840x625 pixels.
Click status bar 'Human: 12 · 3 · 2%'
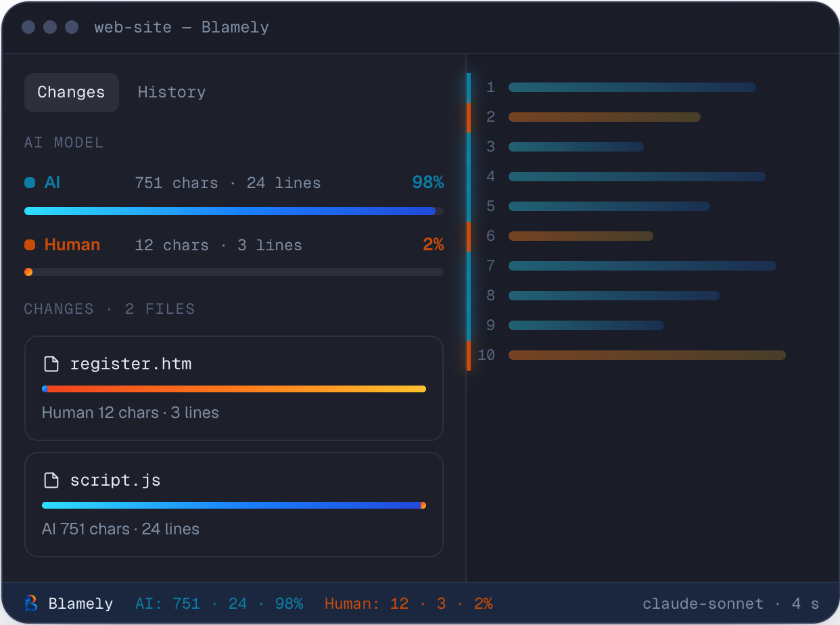(x=409, y=604)
